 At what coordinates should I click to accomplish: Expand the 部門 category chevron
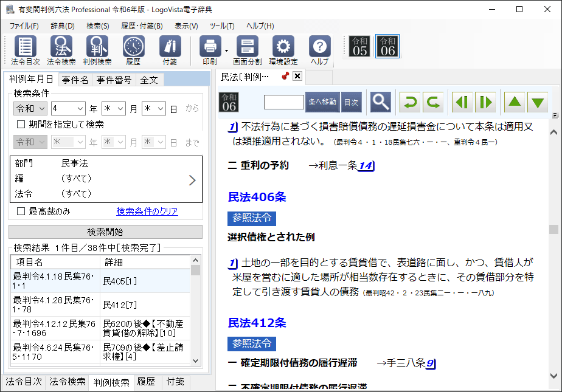[x=192, y=180]
